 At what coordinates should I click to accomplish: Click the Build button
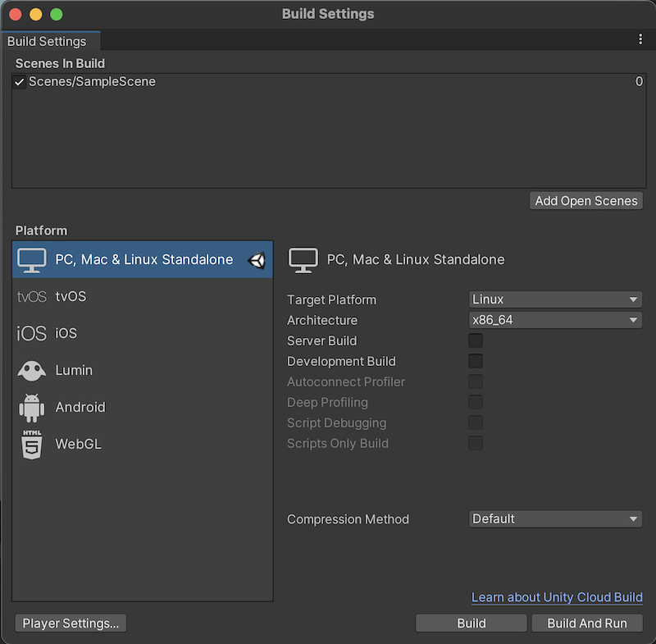(471, 623)
